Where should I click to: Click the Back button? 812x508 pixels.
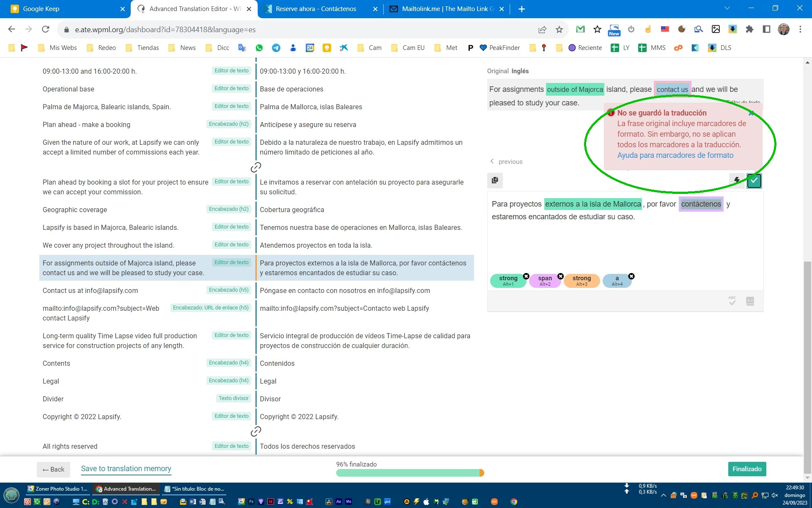coord(53,469)
